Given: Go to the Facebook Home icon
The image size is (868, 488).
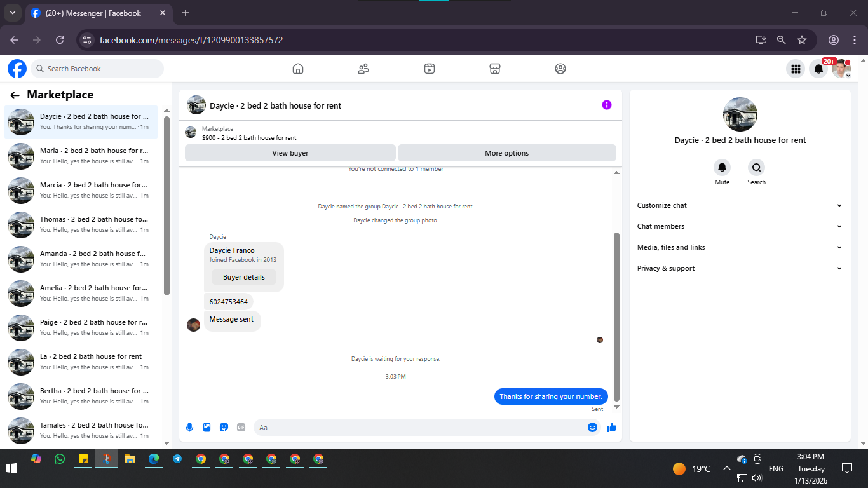Looking at the screenshot, I should (298, 69).
